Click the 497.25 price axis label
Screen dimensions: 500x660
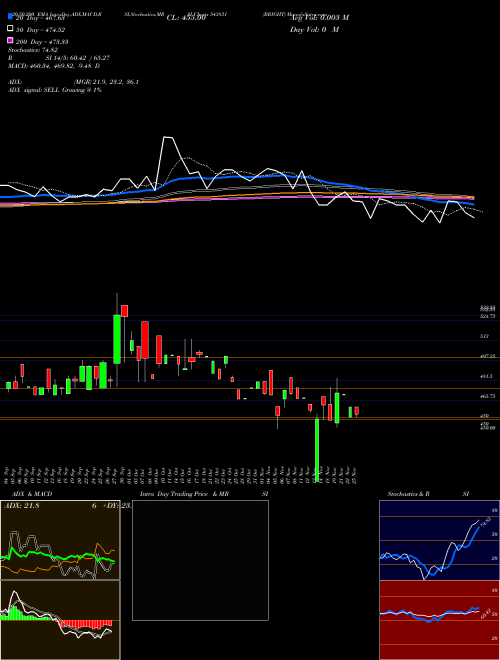click(x=488, y=356)
